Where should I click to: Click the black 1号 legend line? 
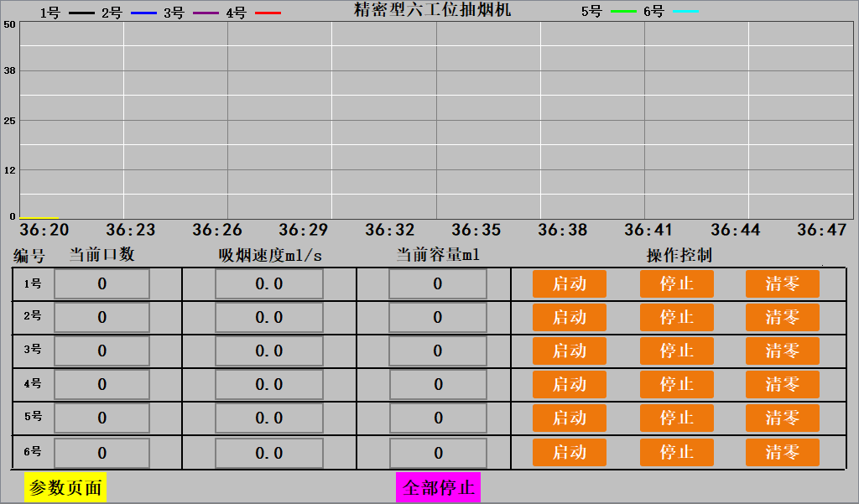coord(81,13)
